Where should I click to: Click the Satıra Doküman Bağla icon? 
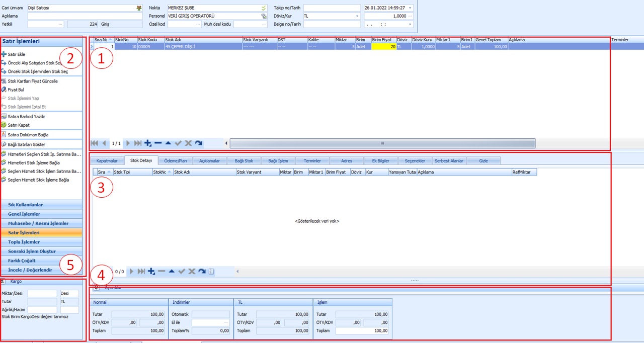pos(4,134)
